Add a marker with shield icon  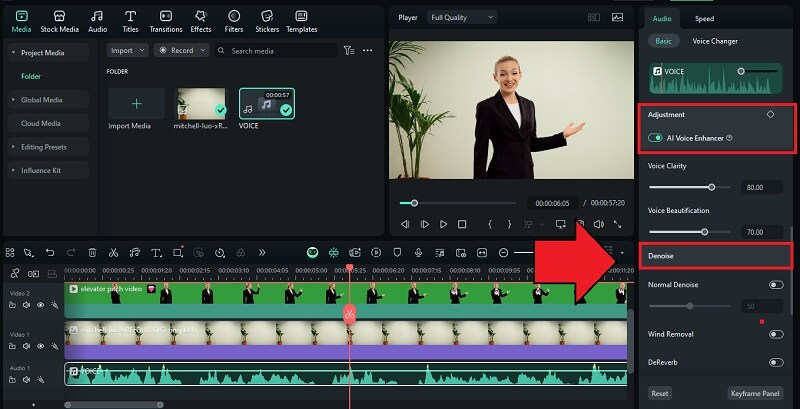pos(397,252)
